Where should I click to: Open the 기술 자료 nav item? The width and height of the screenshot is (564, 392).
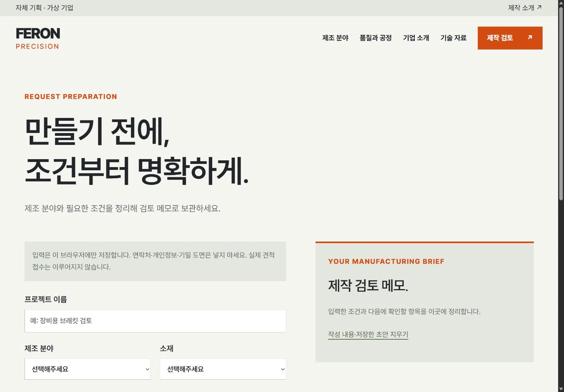[453, 38]
